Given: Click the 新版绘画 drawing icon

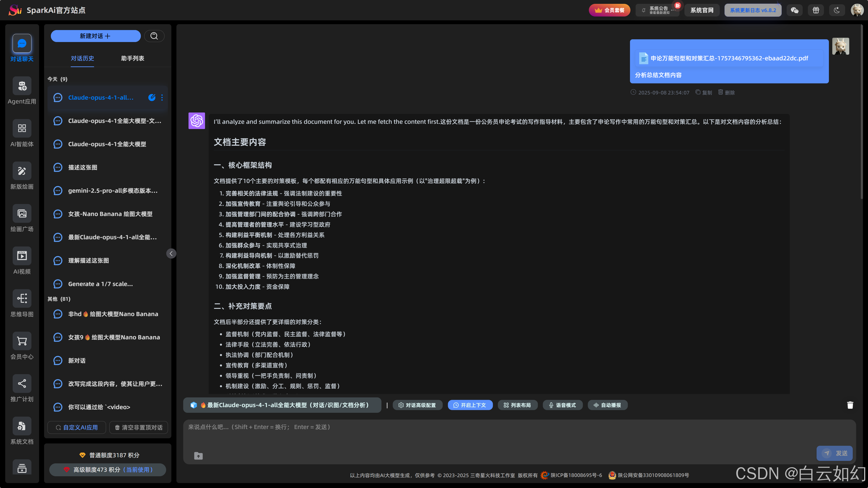Looking at the screenshot, I should (22, 171).
